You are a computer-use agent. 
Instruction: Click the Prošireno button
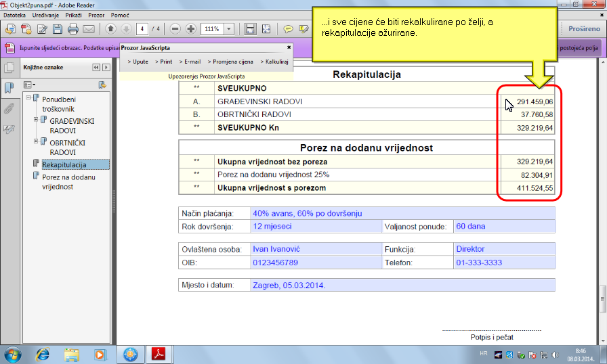pos(584,29)
